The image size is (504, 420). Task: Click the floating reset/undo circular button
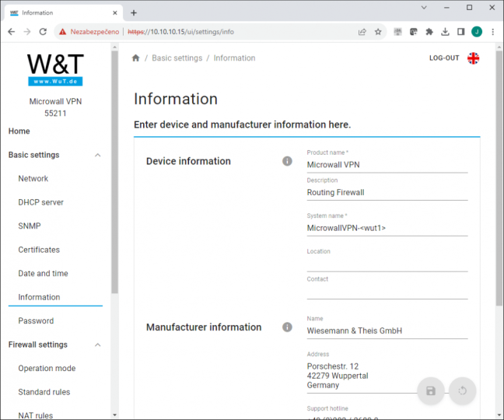point(462,390)
